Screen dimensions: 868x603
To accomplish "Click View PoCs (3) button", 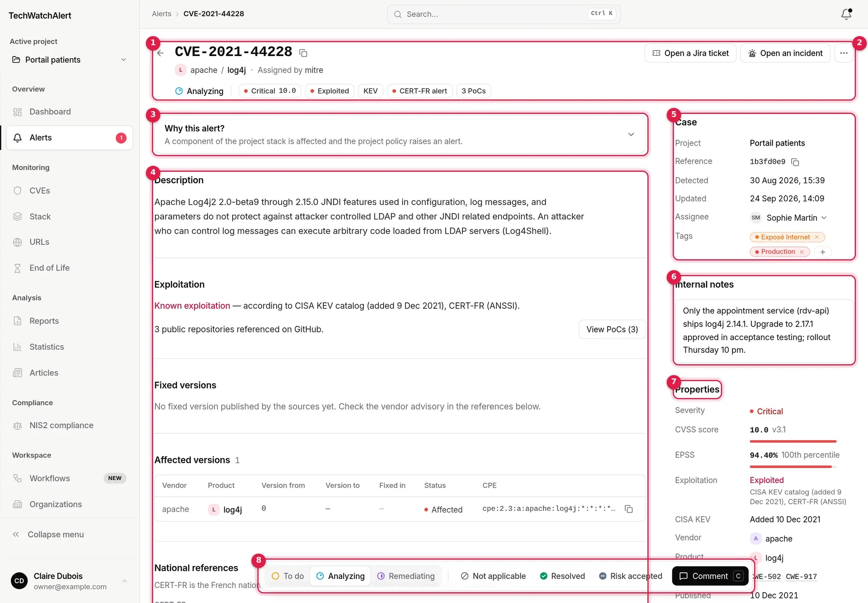I will tap(612, 329).
